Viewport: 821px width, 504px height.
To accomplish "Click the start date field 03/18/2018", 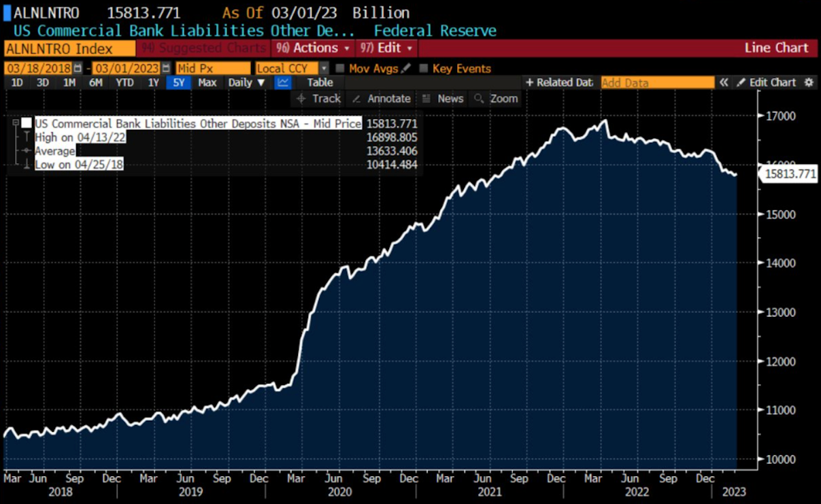I will click(39, 68).
